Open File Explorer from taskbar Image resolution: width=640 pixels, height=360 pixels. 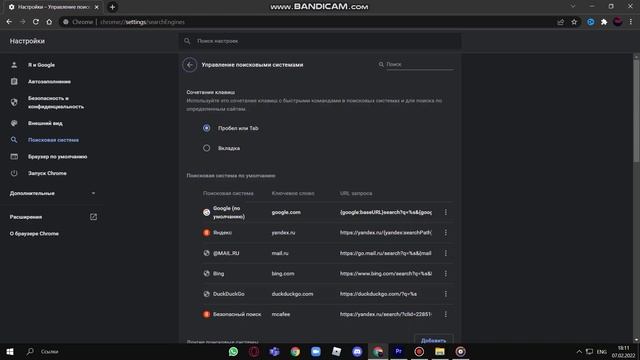point(440,351)
